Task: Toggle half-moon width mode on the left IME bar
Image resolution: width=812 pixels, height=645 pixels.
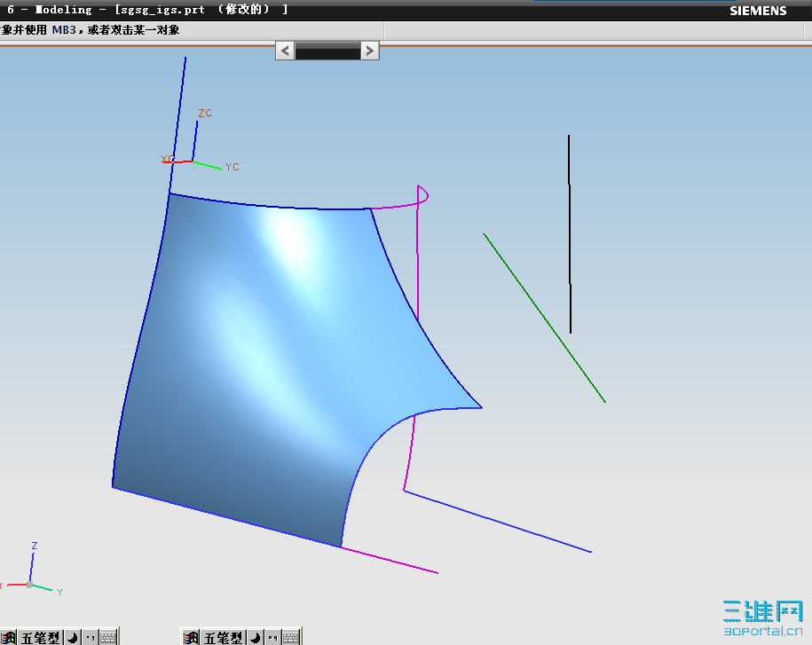Action: [x=73, y=638]
